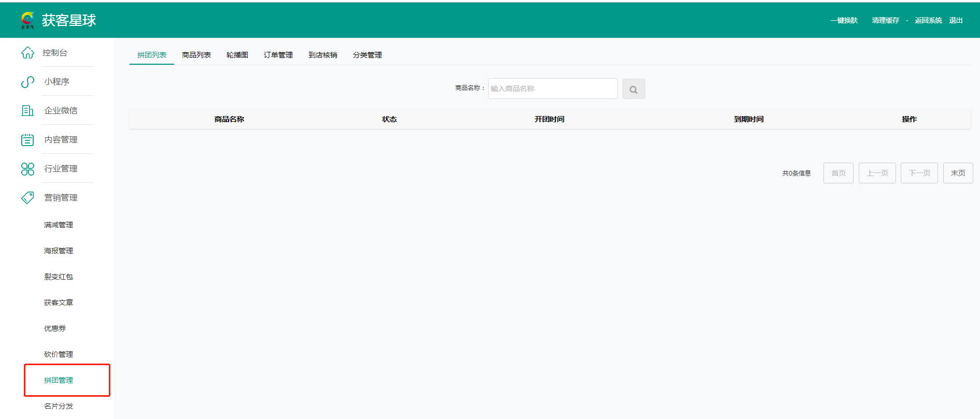Click the building icon for 企业微信

click(27, 111)
